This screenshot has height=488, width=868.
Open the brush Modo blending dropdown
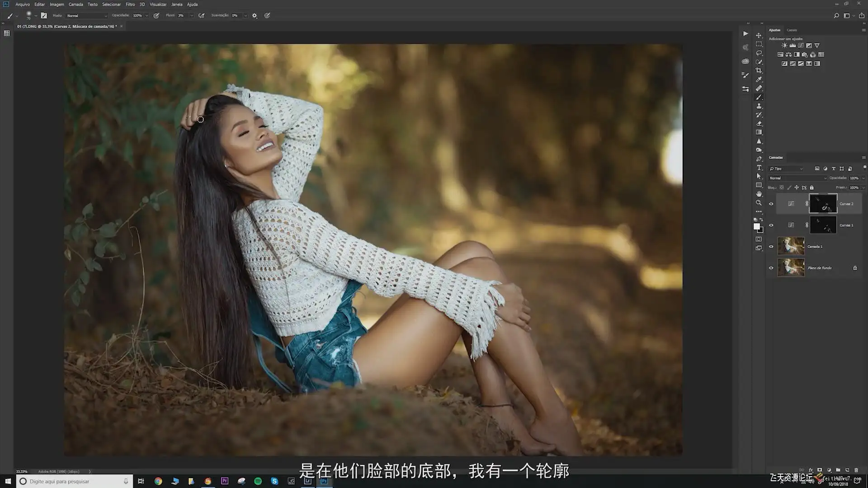tap(87, 15)
